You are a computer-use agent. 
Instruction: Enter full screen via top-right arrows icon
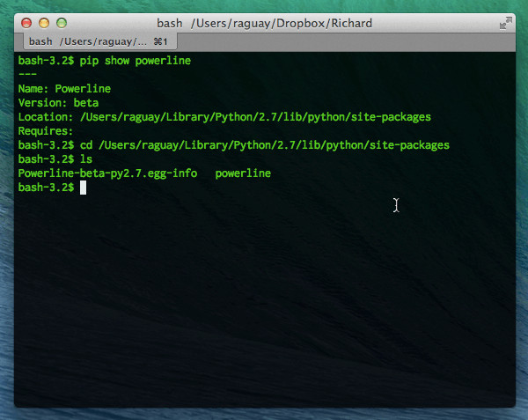tap(505, 23)
